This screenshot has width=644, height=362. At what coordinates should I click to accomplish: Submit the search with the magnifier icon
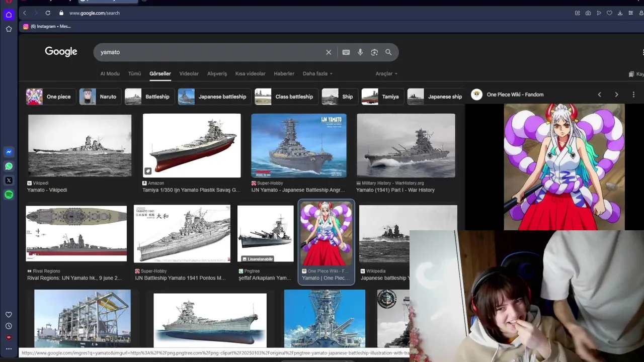pyautogui.click(x=388, y=52)
